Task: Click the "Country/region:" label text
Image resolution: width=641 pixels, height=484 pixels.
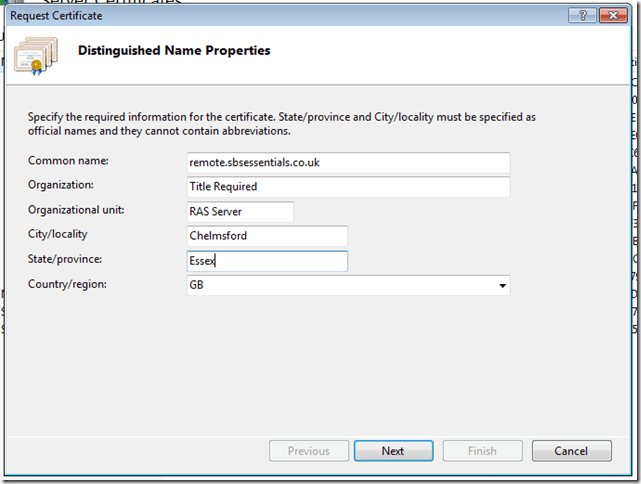Action: tap(67, 284)
